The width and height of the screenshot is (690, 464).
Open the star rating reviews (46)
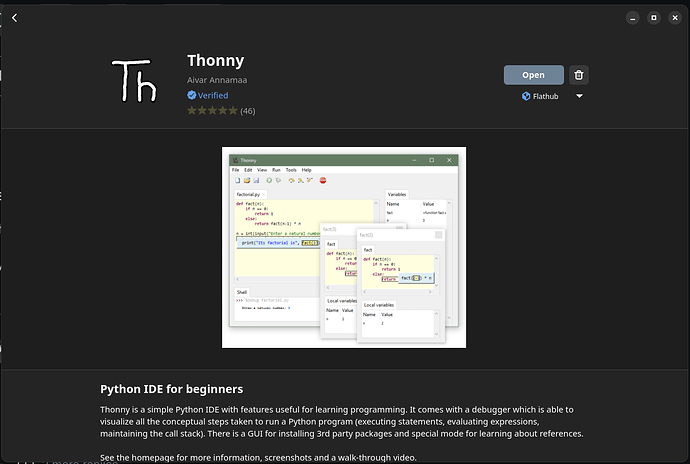click(x=221, y=110)
